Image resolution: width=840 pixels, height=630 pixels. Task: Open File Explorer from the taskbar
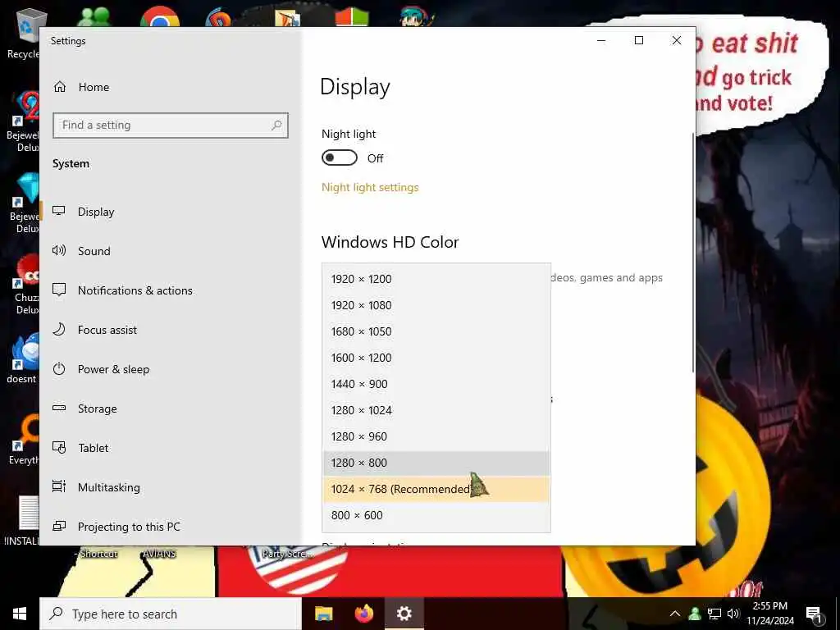coord(323,614)
